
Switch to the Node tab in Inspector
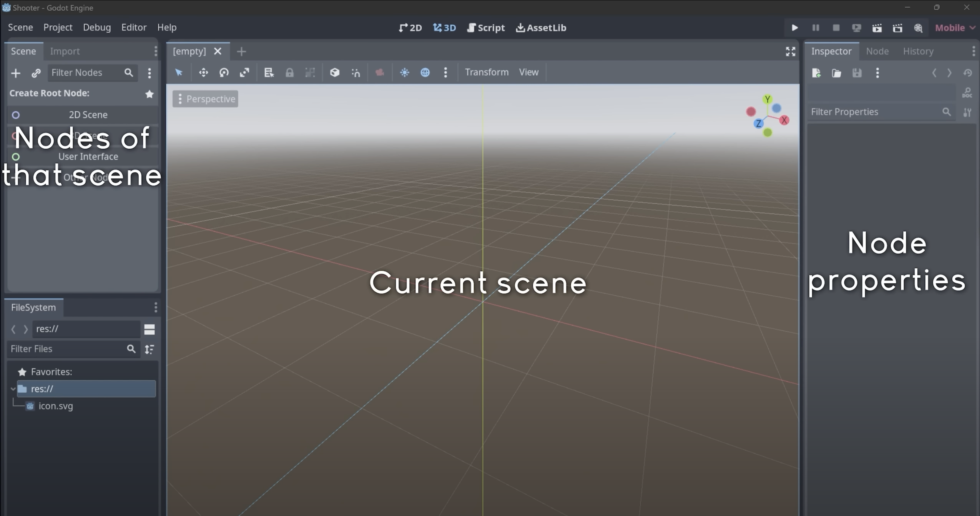pos(878,51)
